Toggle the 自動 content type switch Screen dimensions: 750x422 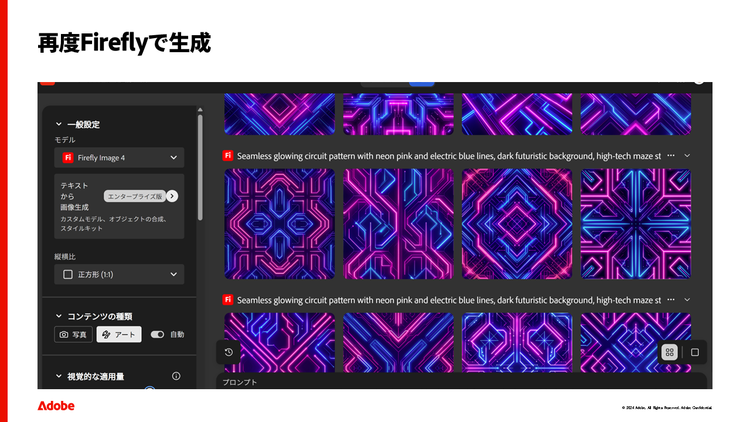(x=157, y=334)
